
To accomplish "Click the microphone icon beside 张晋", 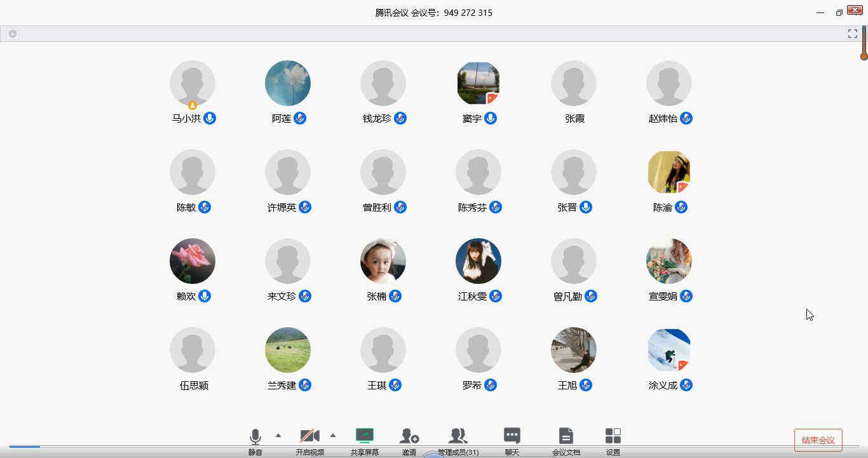I will pos(586,207).
